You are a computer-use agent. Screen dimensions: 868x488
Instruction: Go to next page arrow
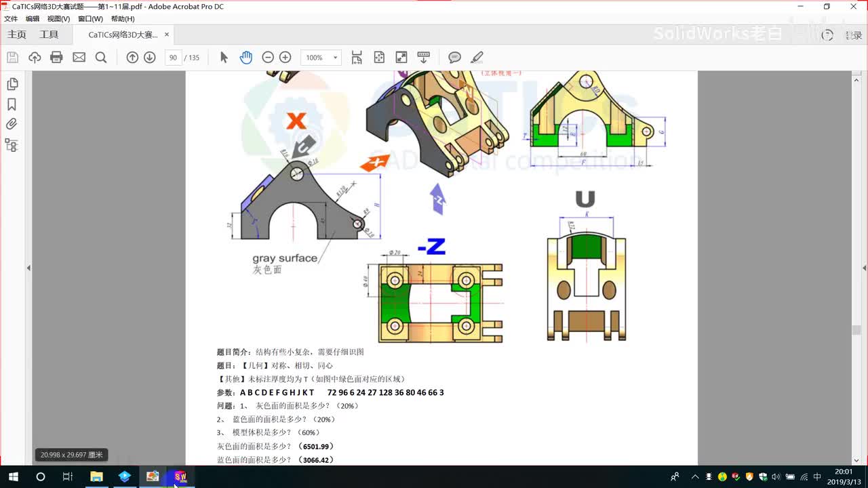150,58
